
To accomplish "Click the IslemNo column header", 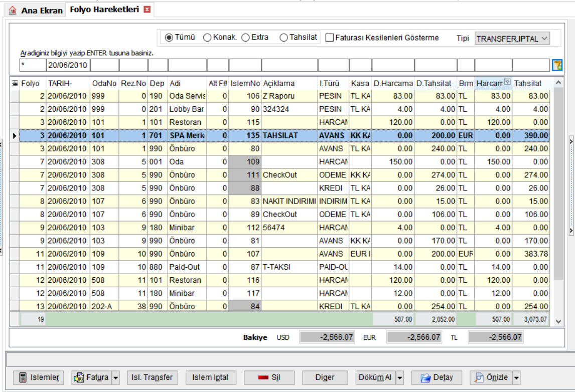I will point(245,83).
